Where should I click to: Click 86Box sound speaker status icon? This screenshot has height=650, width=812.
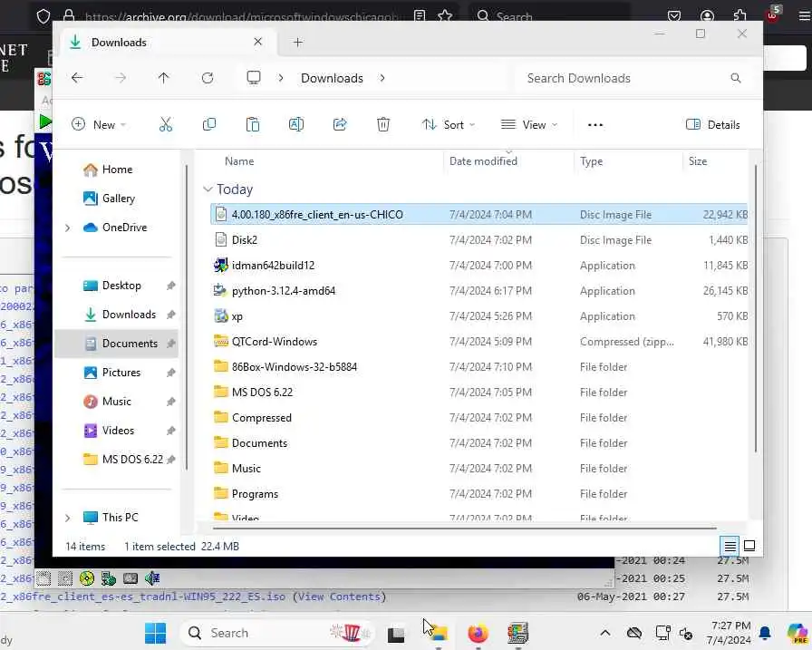[x=152, y=578]
